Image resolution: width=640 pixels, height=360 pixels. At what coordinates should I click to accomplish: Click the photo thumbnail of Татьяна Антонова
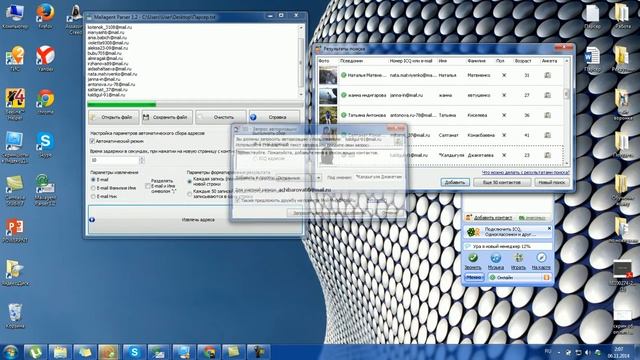tap(328, 115)
